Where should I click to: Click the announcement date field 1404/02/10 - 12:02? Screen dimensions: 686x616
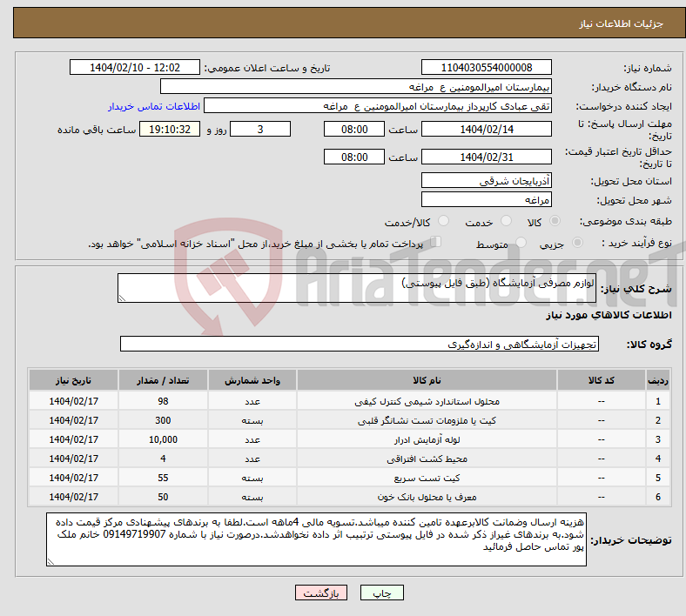(135, 67)
